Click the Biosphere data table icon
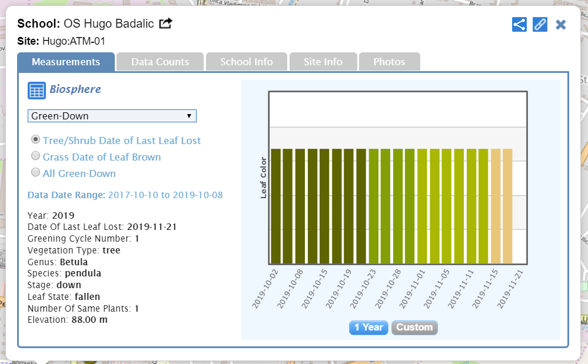This screenshot has height=364, width=588. 36,91
